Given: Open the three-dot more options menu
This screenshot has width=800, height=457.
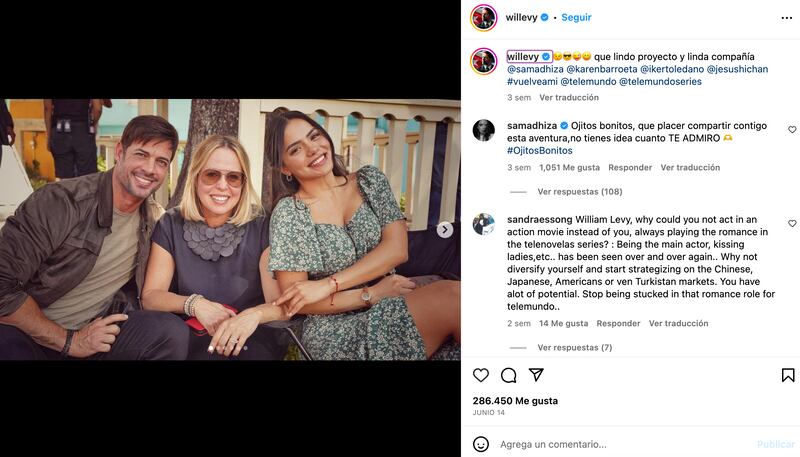Looking at the screenshot, I should (x=786, y=18).
